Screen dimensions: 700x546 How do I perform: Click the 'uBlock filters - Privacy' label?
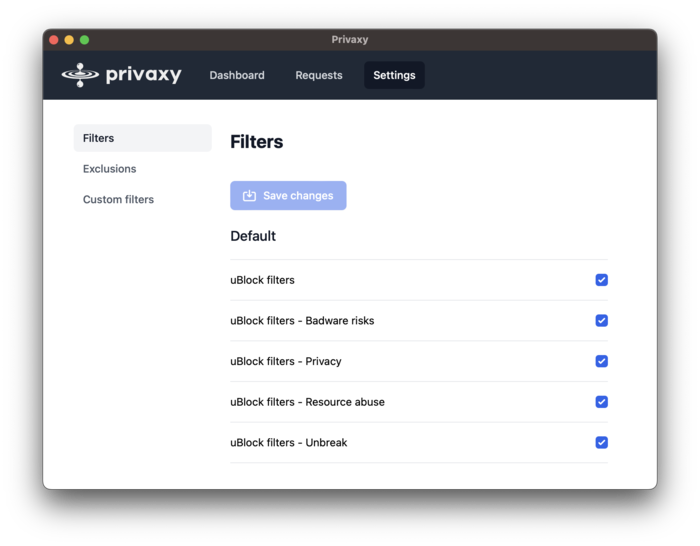(286, 361)
